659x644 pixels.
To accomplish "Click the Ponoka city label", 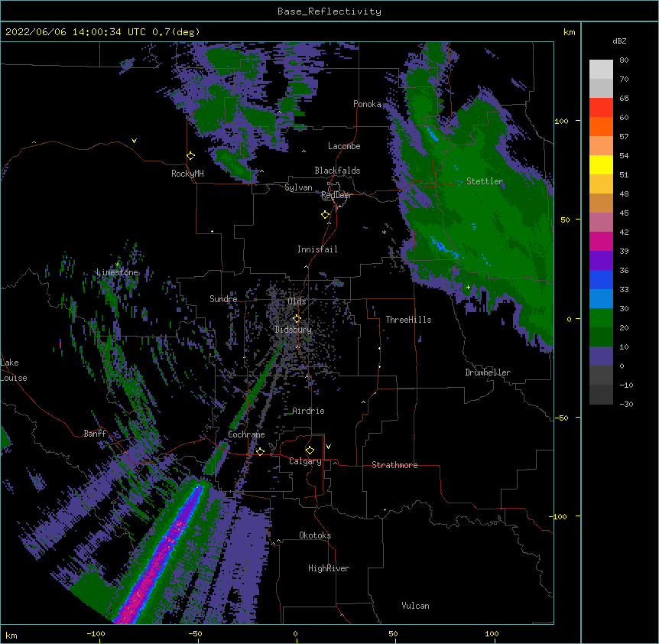I will (367, 104).
